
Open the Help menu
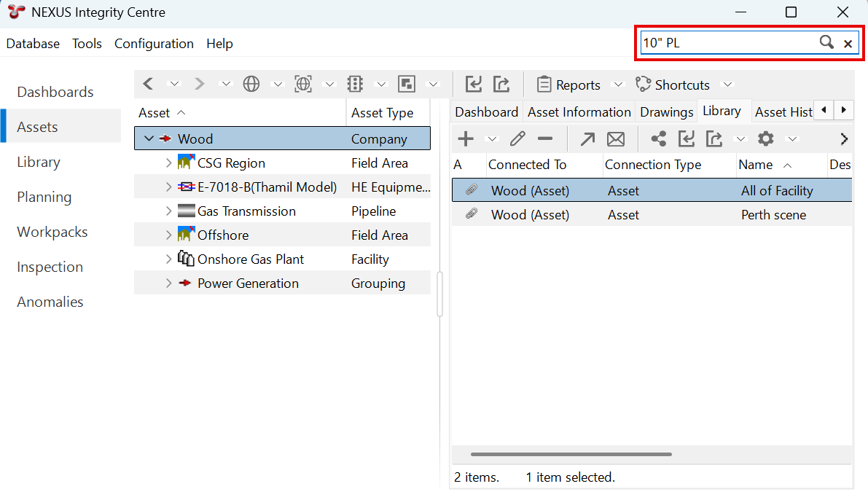tap(219, 44)
